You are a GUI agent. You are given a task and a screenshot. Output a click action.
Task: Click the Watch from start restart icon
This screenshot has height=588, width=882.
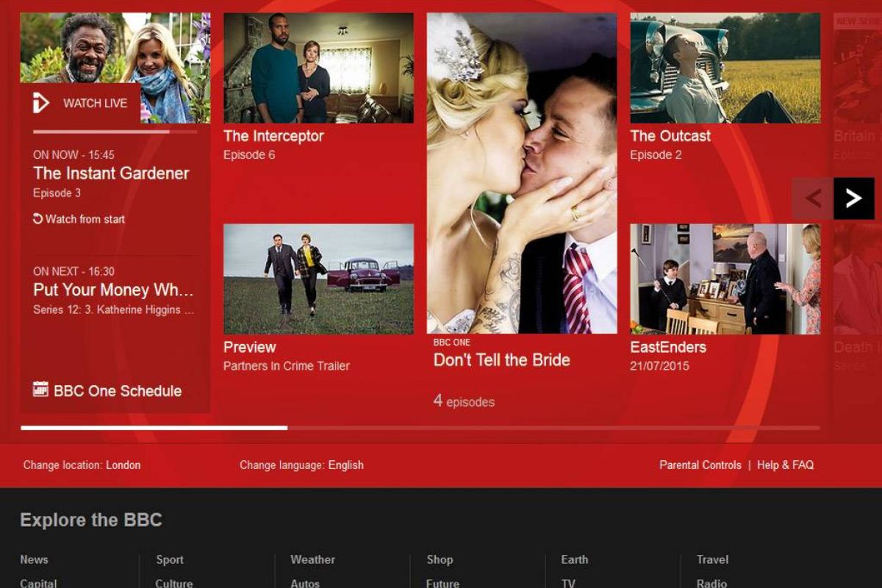38,219
